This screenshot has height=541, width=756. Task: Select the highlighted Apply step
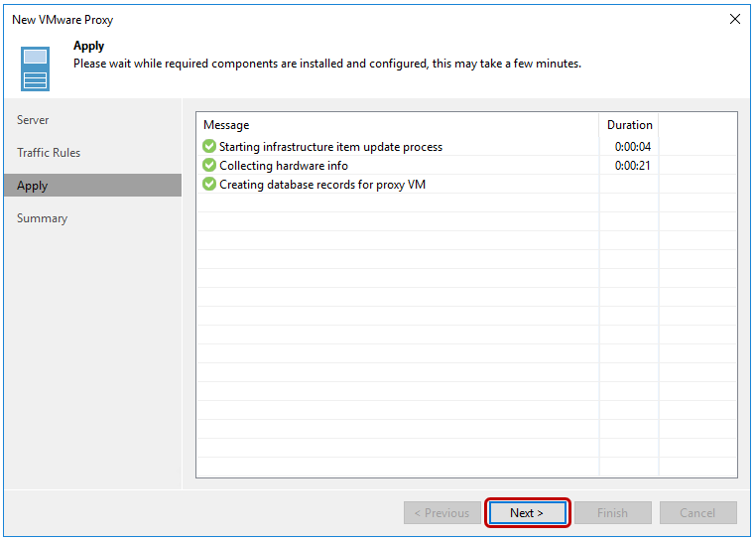click(92, 186)
